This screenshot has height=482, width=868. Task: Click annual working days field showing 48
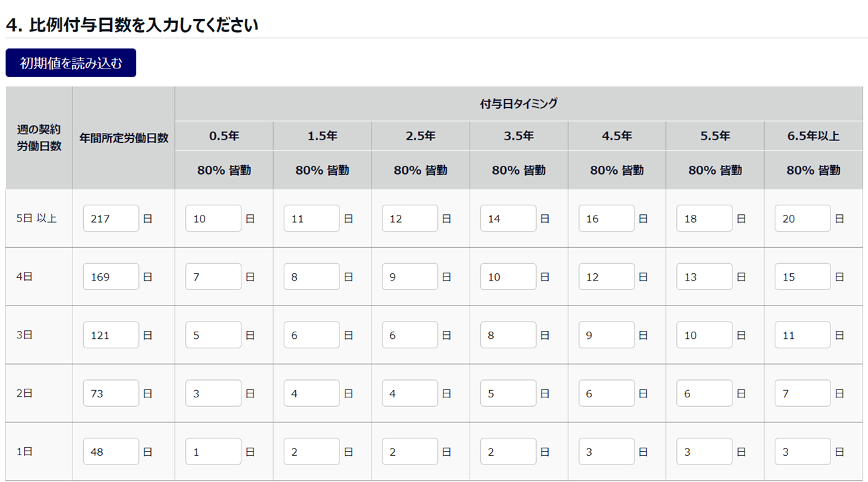(111, 452)
